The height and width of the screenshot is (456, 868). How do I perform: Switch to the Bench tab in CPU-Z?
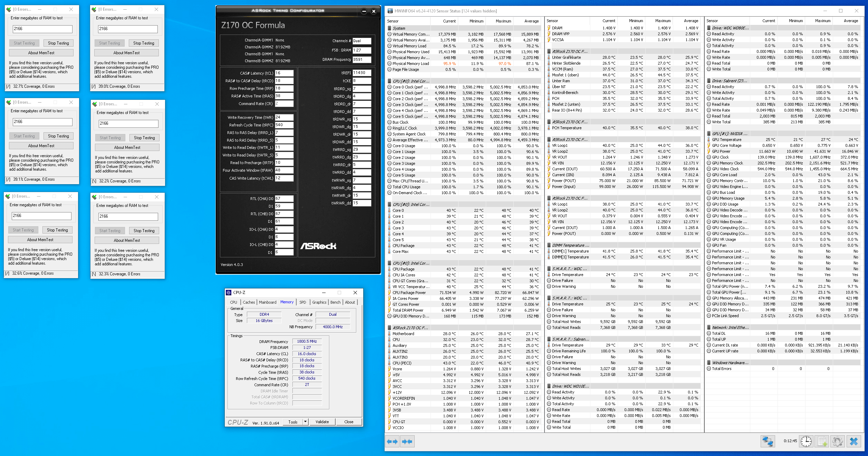point(336,302)
